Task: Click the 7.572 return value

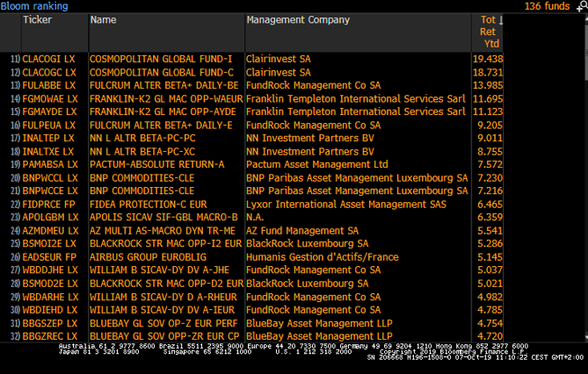Action: (x=490, y=164)
